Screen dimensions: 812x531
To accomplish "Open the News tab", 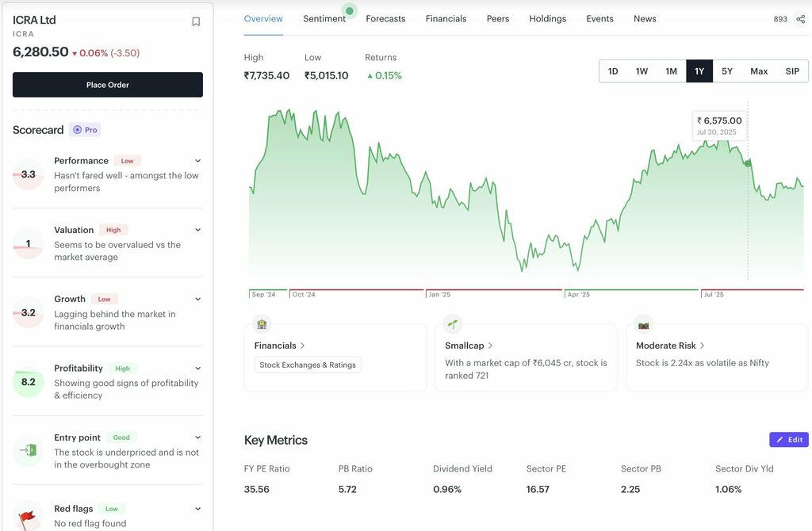I will 645,19.
